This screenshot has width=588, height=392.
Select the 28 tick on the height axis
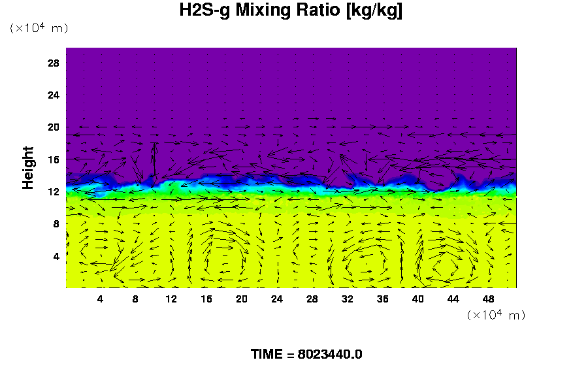pos(53,63)
